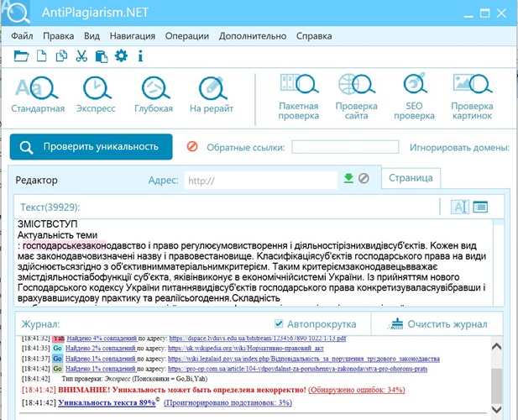Screen dimensions: 518x420
Task: Start Глубокая check mode
Action: (x=154, y=95)
